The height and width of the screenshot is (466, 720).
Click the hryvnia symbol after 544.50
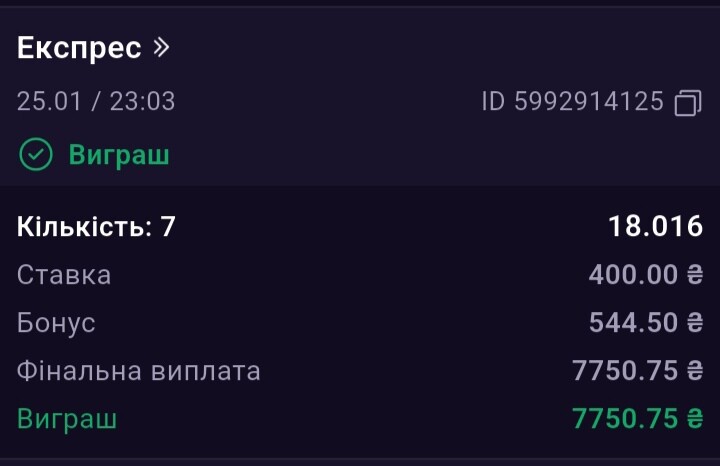click(x=695, y=323)
